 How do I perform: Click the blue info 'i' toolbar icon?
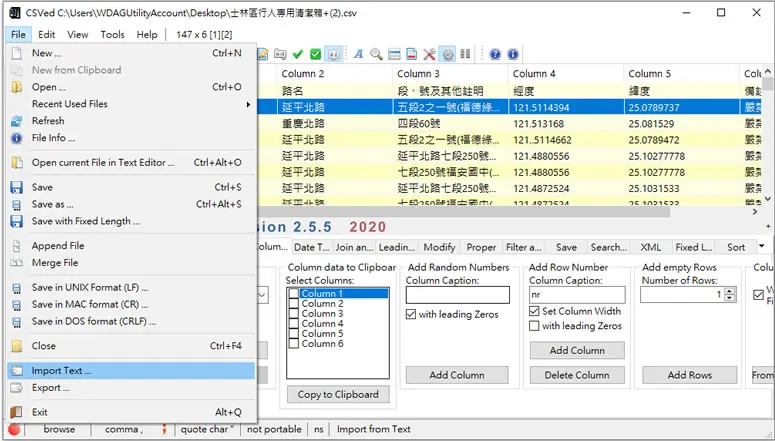(x=513, y=54)
